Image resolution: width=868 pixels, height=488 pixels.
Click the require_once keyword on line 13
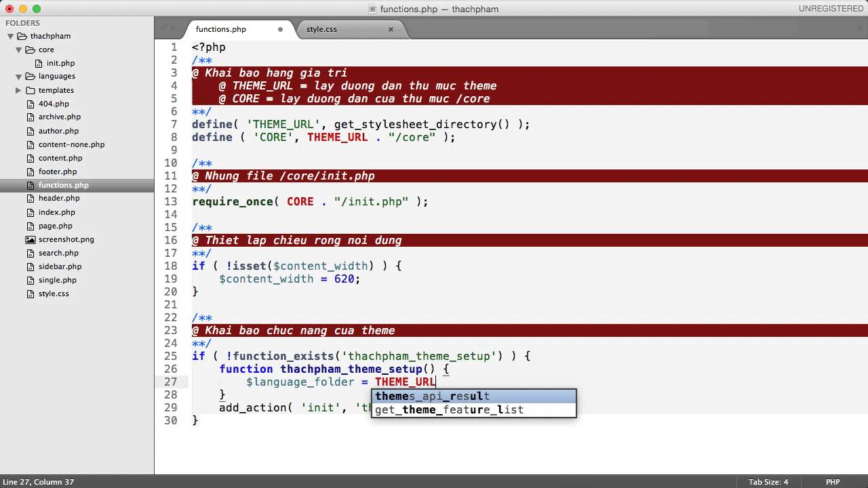[233, 201]
